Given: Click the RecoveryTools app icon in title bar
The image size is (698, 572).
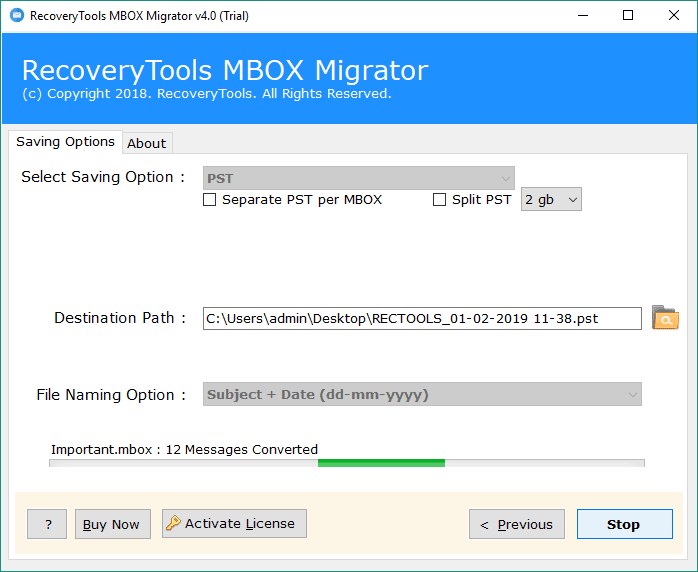Looking at the screenshot, I should click(17, 16).
